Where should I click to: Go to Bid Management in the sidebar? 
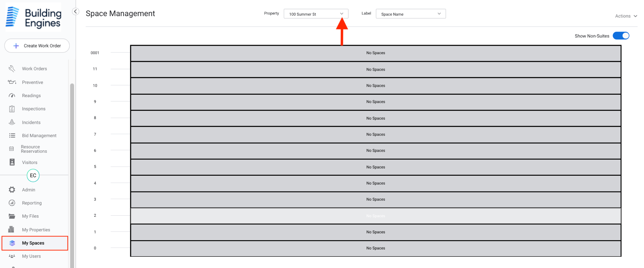39,135
